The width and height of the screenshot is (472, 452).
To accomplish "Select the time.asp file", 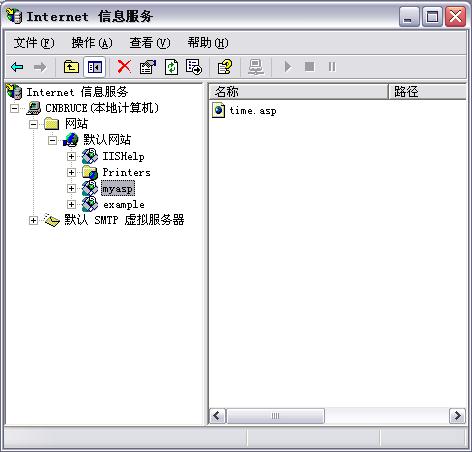I will (253, 111).
